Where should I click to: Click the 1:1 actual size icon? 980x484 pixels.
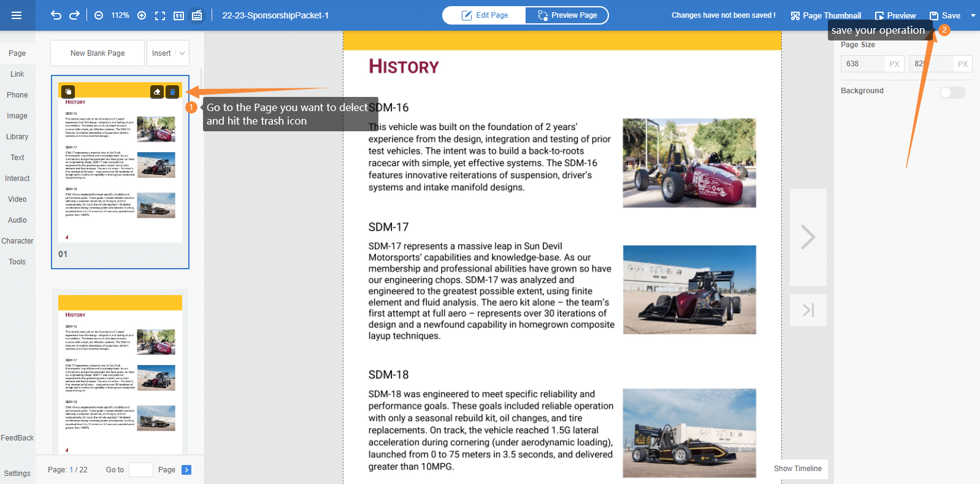coord(178,15)
